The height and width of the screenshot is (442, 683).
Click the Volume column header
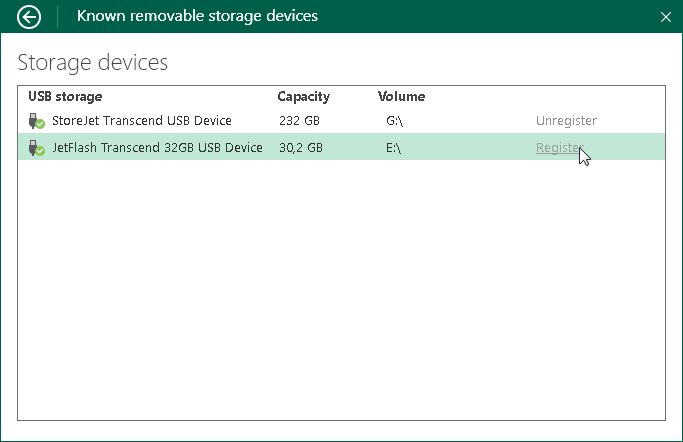401,97
